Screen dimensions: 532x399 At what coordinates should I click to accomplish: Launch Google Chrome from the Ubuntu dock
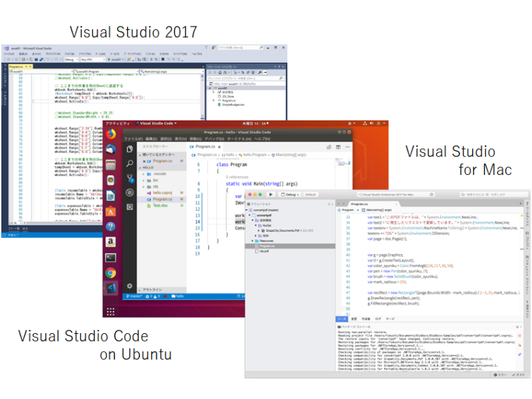110,273
